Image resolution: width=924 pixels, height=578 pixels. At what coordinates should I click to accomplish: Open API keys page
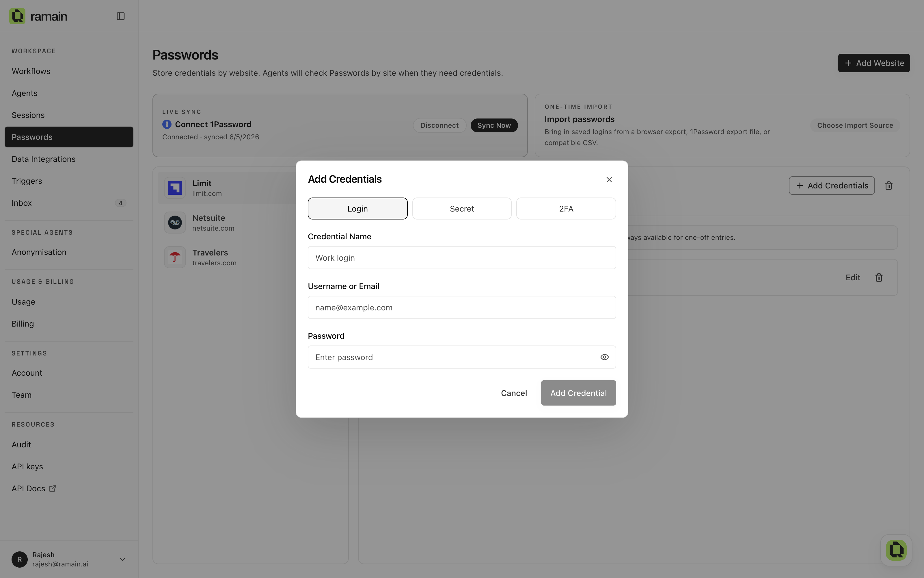pyautogui.click(x=69, y=466)
